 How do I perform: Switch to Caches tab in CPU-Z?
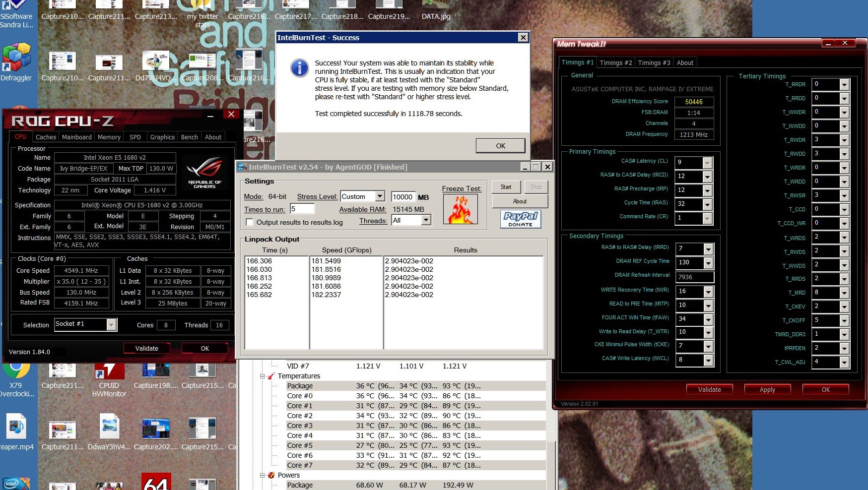(46, 137)
